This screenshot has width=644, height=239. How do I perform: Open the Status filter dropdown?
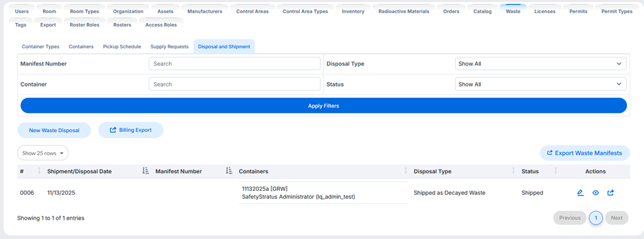(540, 85)
